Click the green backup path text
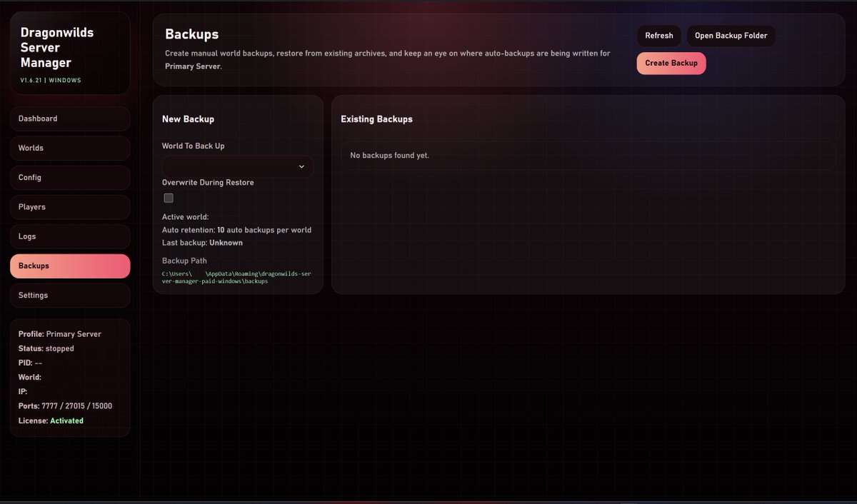 [x=236, y=278]
